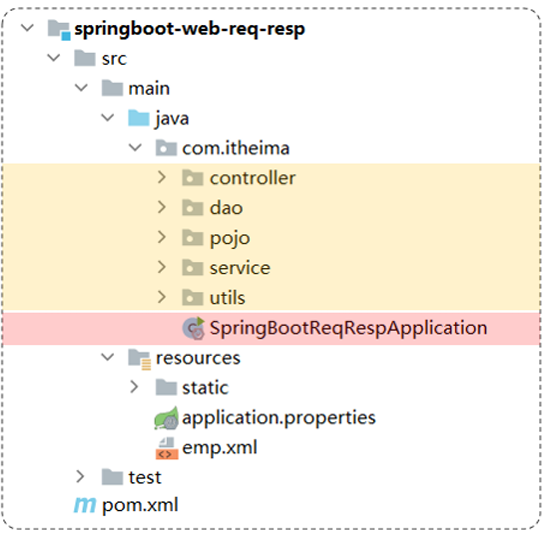Screen dimensions: 544x533
Task: Select the src folder label
Action: point(114,59)
